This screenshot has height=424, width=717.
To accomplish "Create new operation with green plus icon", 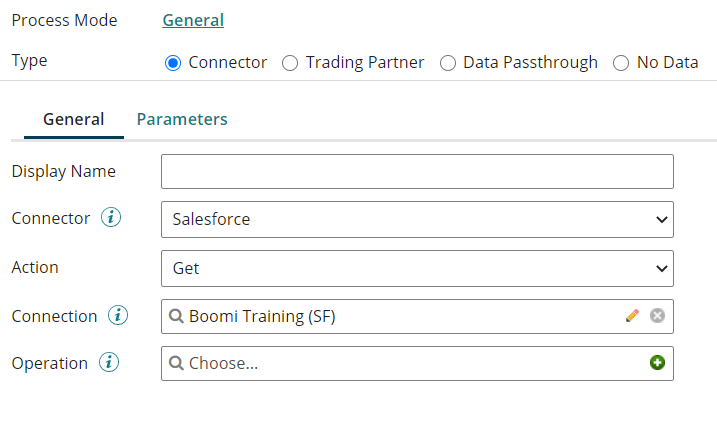I will (x=657, y=363).
